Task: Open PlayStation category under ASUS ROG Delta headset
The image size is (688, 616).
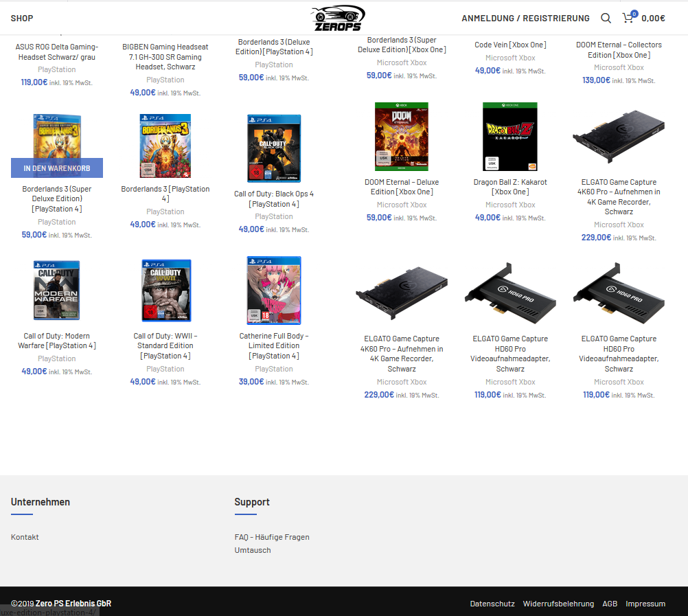Action: click(x=57, y=69)
